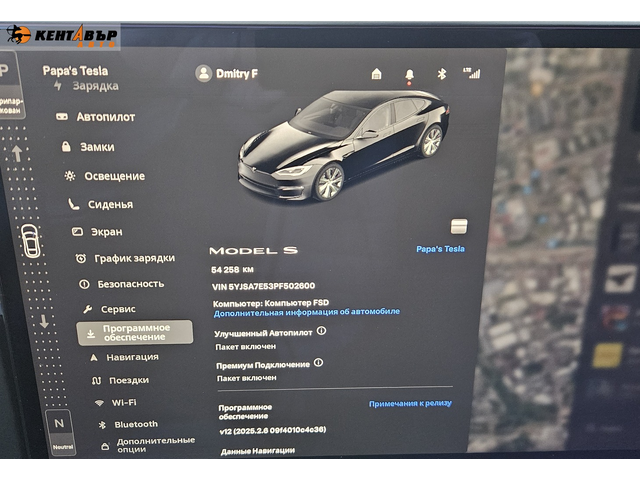
Task: Tap the screen icon next to Экран
Action: (77, 232)
